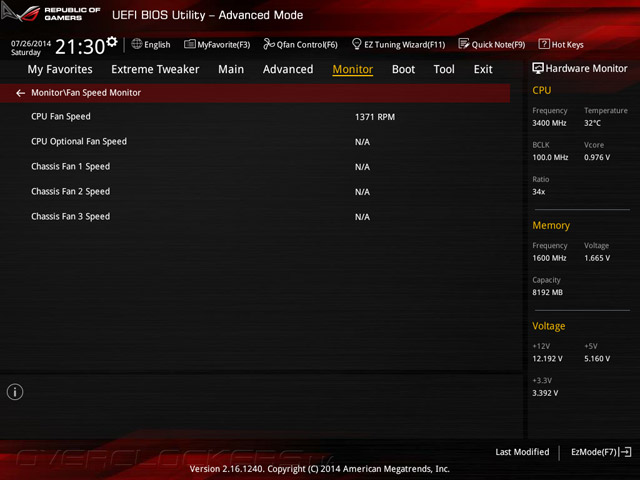The image size is (640, 480).
Task: Click the 1.665 V memory voltage value
Action: pyautogui.click(x=597, y=258)
